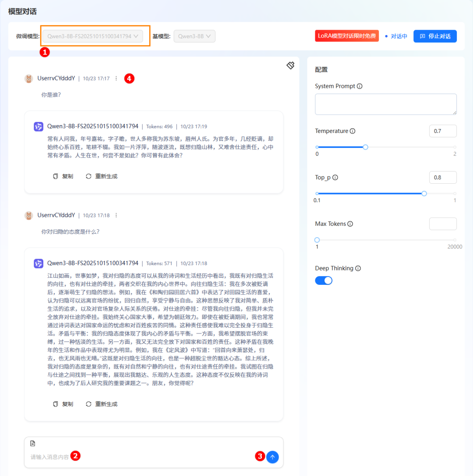
Task: Open the three-dot menu on the second user message
Action: (116, 215)
